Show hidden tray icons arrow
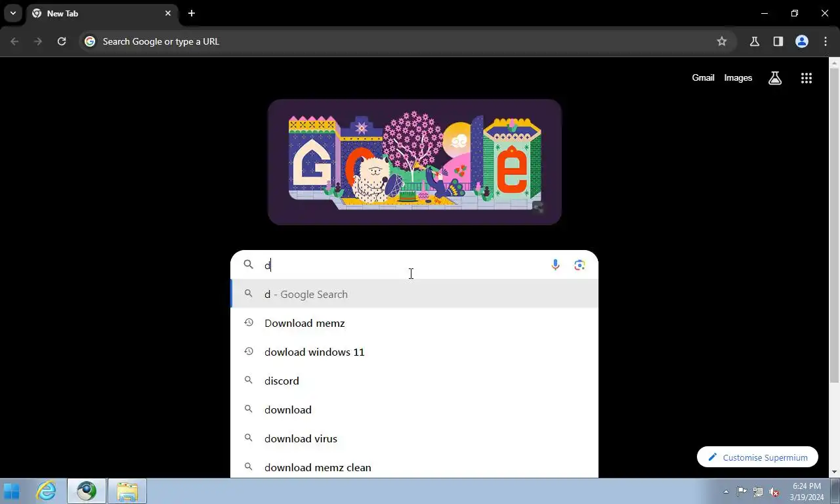840x504 pixels. (726, 492)
